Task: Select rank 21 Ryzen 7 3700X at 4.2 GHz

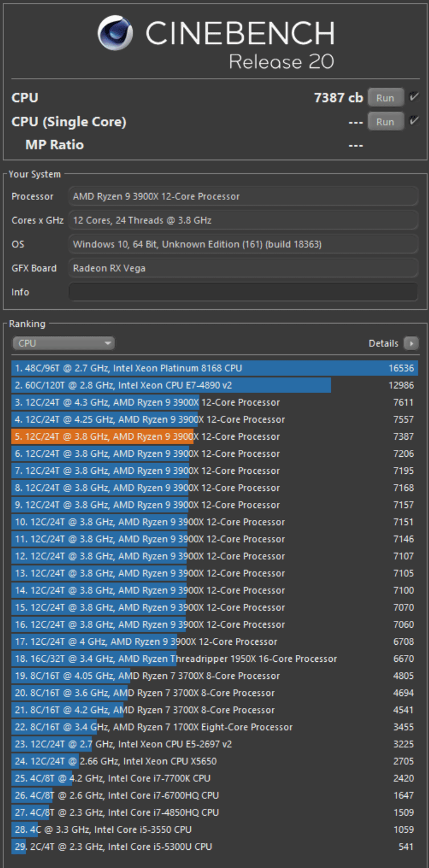Action: click(x=215, y=710)
